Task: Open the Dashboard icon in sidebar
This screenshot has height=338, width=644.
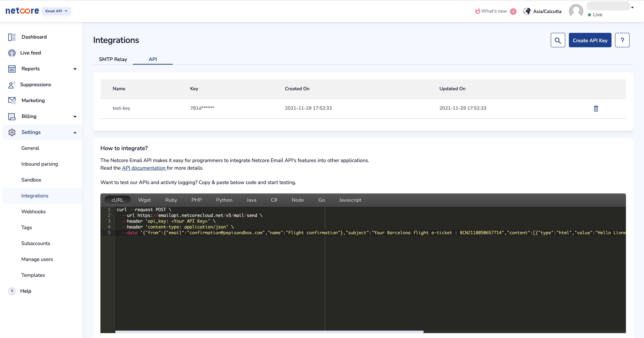Action: pos(12,37)
